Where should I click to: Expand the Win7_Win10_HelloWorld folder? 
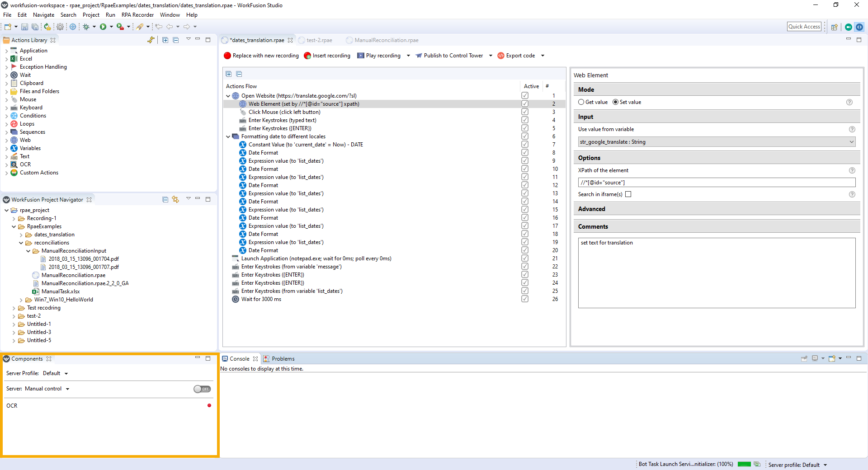click(x=21, y=300)
